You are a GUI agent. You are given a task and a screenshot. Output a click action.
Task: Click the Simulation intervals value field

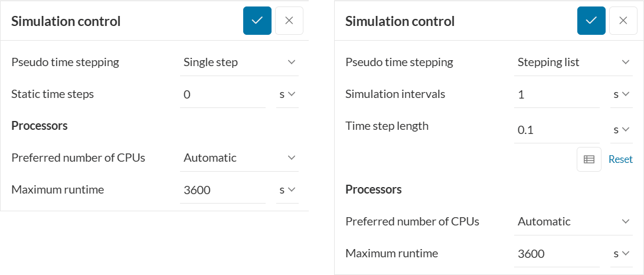point(557,94)
